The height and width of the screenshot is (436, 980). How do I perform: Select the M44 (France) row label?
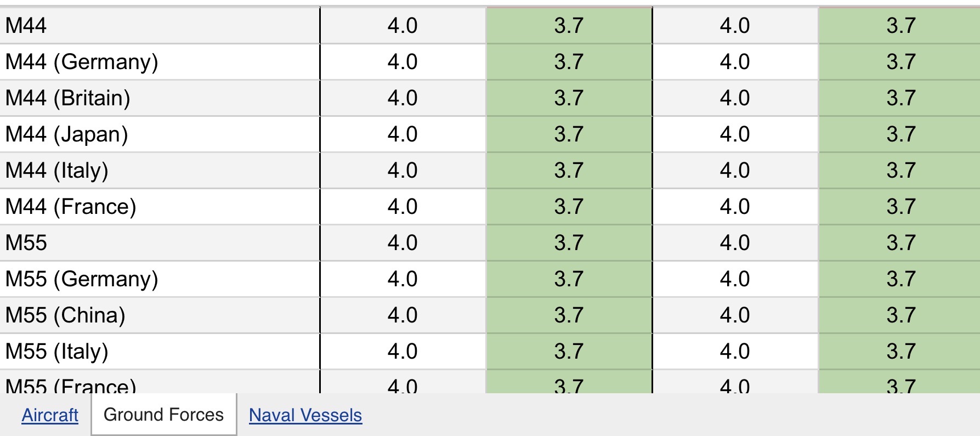click(160, 207)
